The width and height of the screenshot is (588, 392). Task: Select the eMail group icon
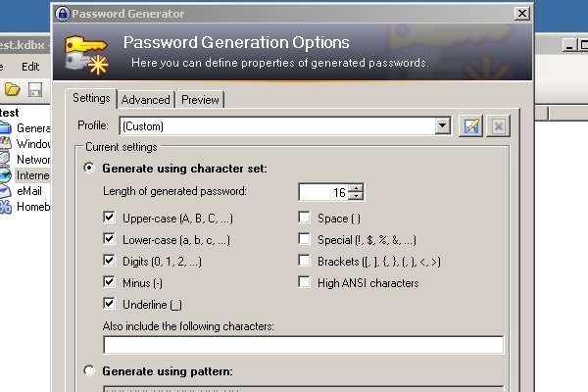point(5,191)
